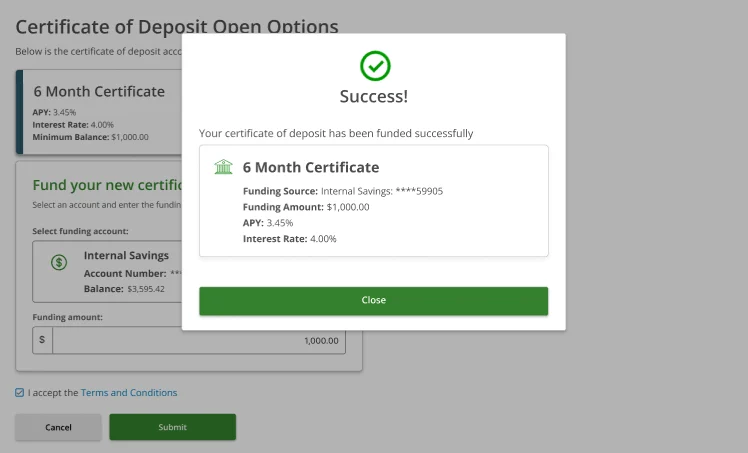Click the Cancel button

[x=58, y=427]
